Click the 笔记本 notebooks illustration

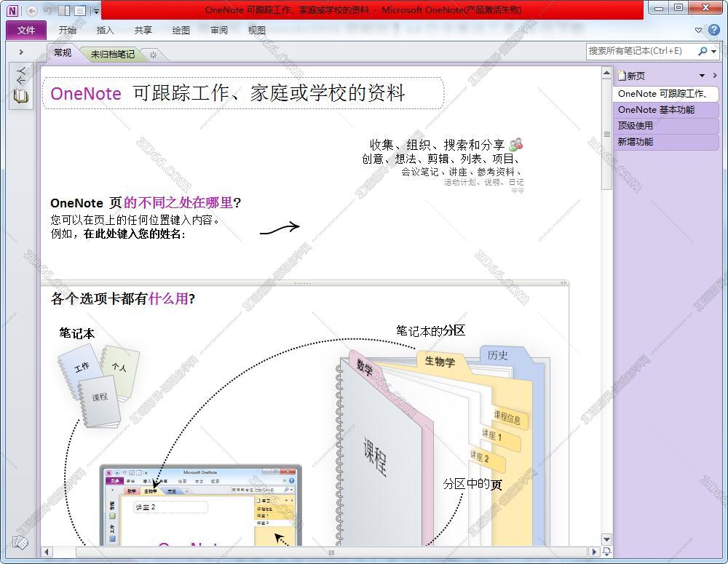coord(98,385)
